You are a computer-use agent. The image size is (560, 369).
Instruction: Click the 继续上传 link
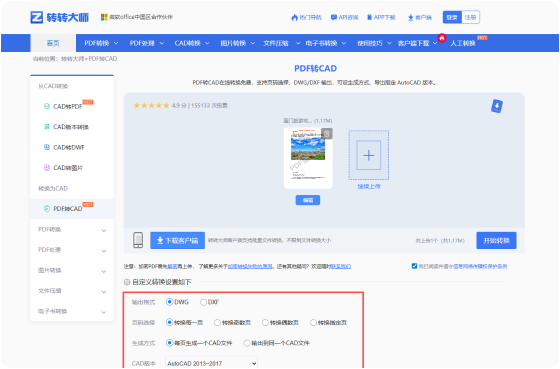(369, 186)
